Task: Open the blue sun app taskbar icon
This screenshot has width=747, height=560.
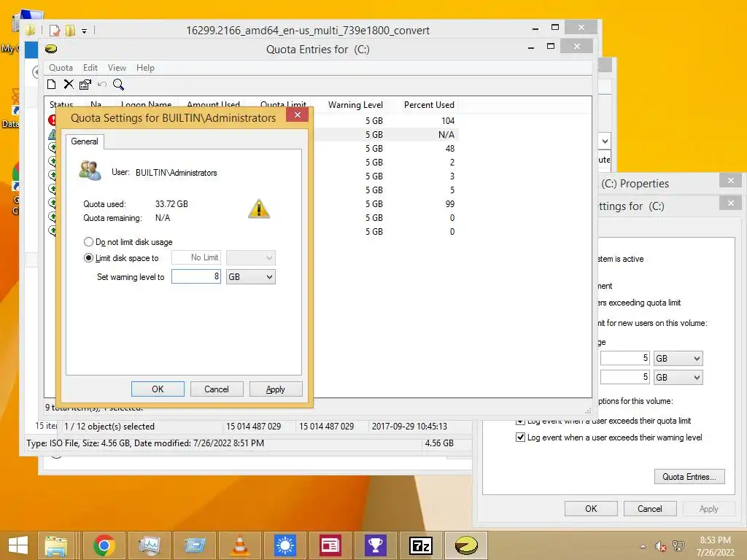Action: pos(285,545)
